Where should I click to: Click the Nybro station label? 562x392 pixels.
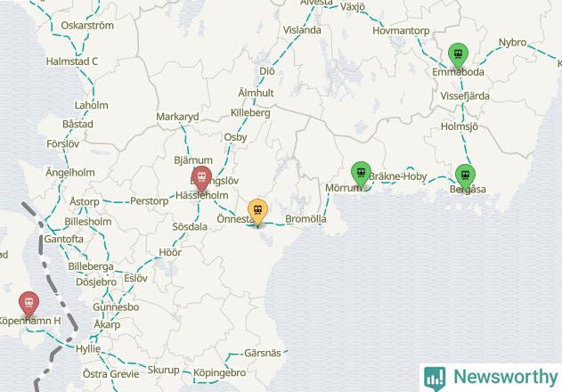click(512, 43)
